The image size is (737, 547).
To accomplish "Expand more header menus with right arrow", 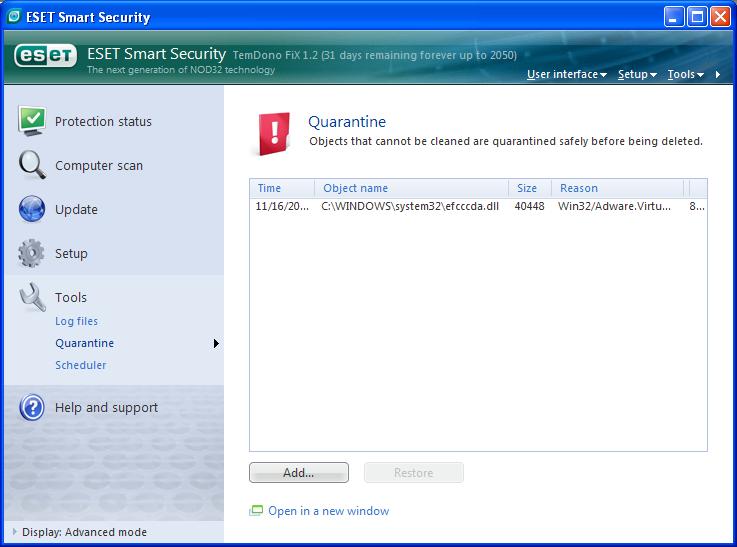I will click(x=718, y=74).
